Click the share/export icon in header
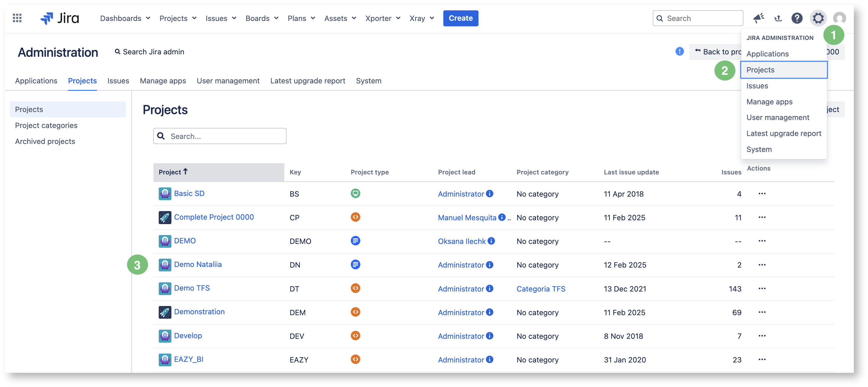Image resolution: width=868 pixels, height=387 pixels. (778, 18)
